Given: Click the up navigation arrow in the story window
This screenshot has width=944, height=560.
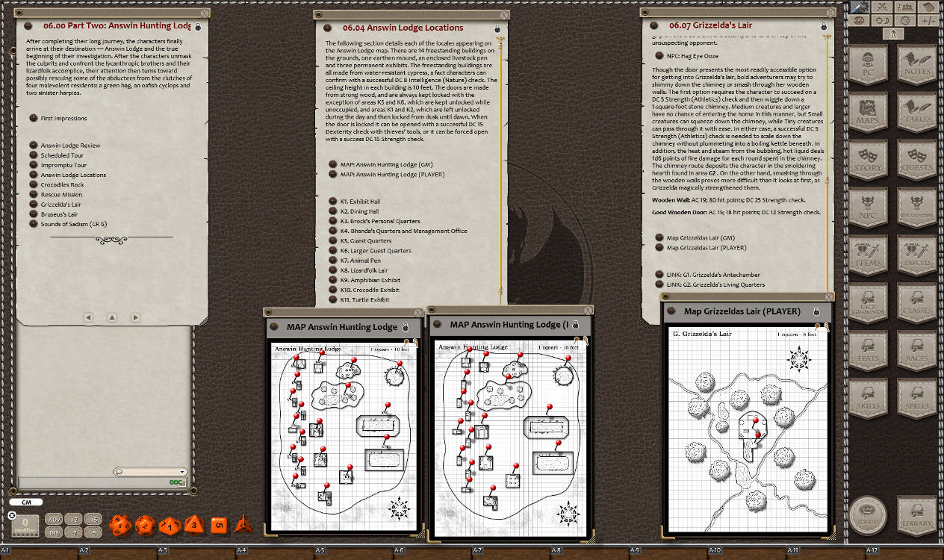Looking at the screenshot, I should (x=111, y=317).
